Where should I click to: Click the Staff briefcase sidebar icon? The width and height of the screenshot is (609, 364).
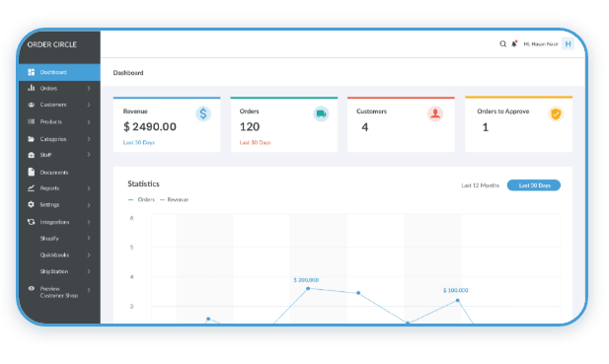click(x=31, y=155)
